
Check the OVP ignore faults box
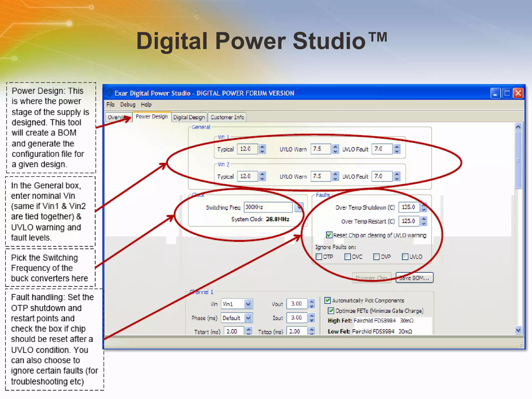tap(376, 257)
